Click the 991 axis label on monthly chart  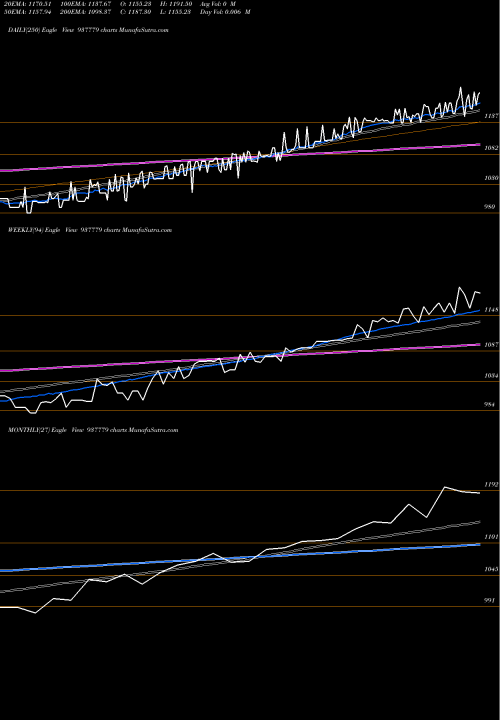(489, 601)
